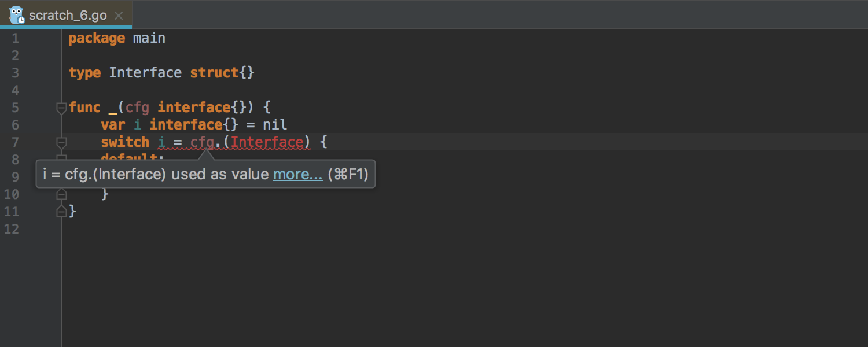Click the fold end marker on line 11
Screen dimensions: 868x347
[x=61, y=212]
